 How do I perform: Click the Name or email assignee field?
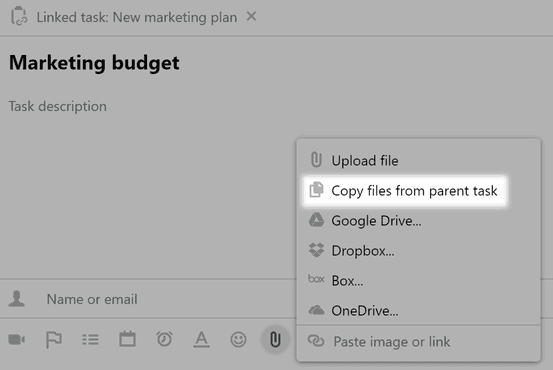92,299
